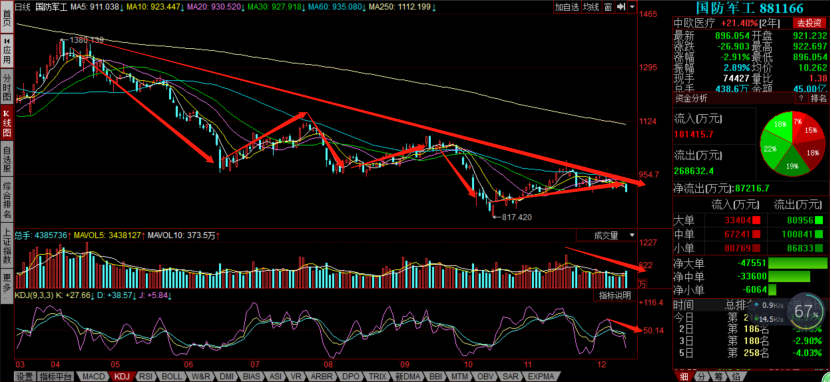
Task: Switch to the OBV indicator tab
Action: [x=485, y=377]
